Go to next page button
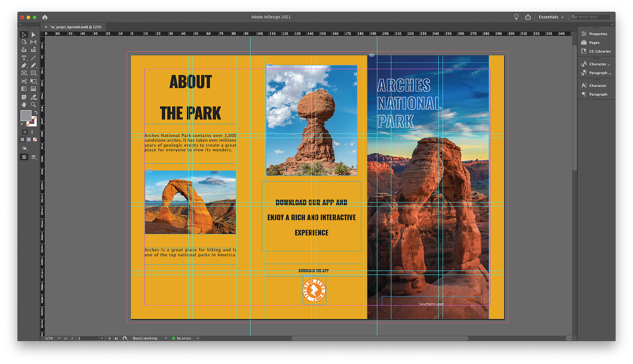Image resolution: width=633 pixels, height=364 pixels. click(x=110, y=338)
